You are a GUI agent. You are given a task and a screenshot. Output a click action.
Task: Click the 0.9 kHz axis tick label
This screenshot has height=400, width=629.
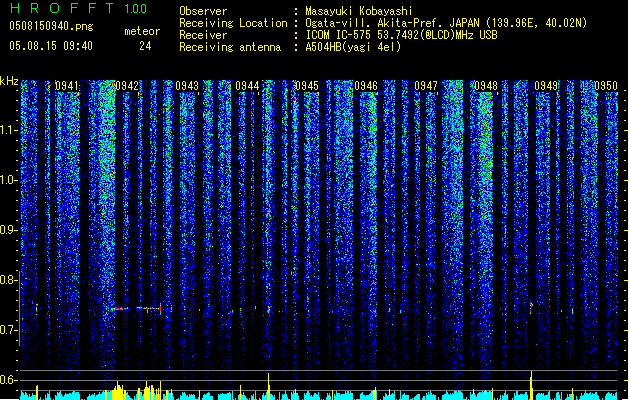(x=9, y=230)
